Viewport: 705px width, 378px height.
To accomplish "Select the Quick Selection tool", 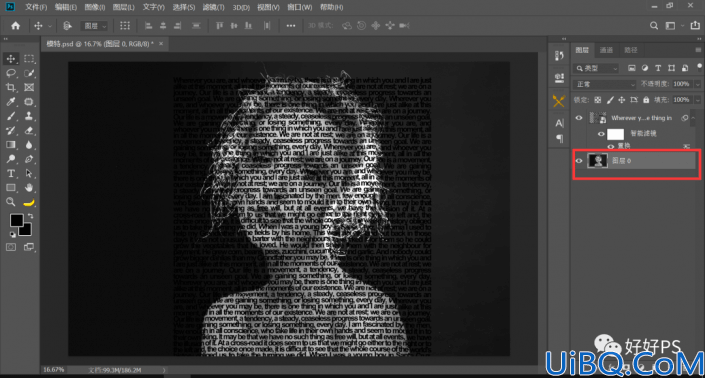I will click(29, 73).
